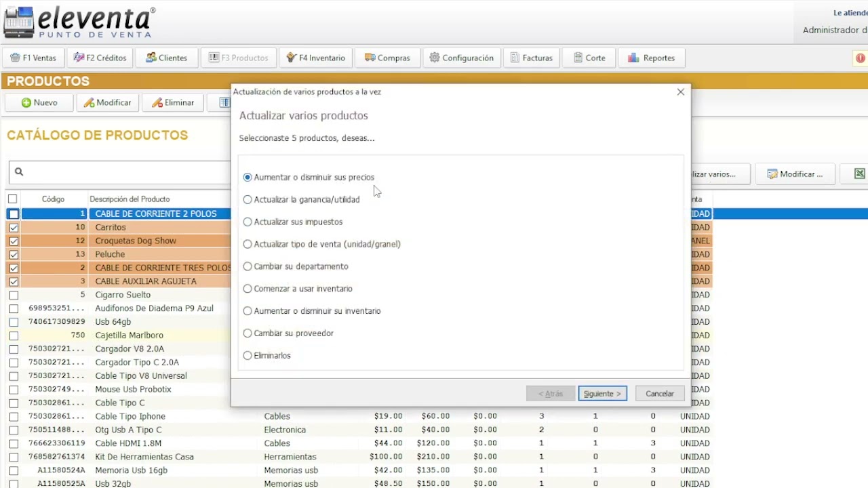The image size is (868, 488).
Task: Select Aumentar o disminuir su inventario option
Action: tap(312, 311)
